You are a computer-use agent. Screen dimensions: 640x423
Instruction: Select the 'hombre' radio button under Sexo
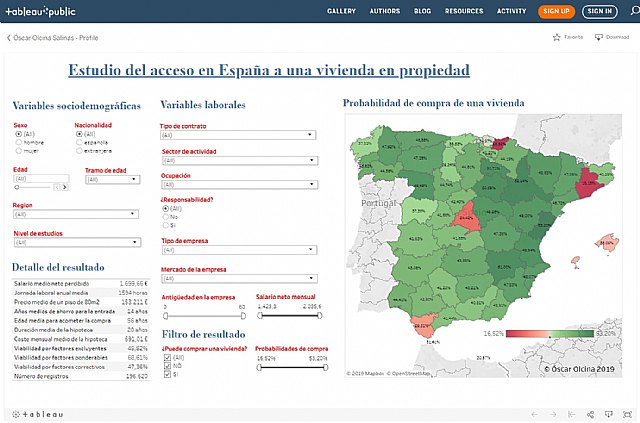click(x=18, y=142)
